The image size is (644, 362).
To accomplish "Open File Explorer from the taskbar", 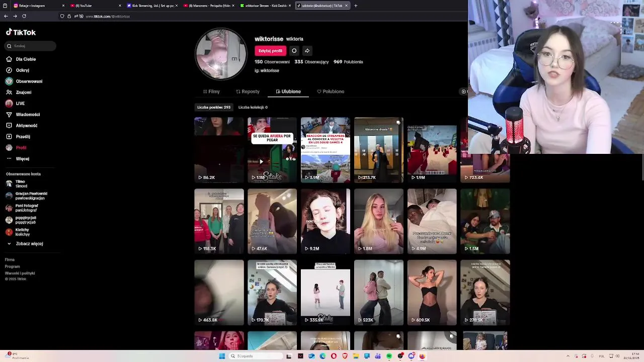I will [x=356, y=356].
